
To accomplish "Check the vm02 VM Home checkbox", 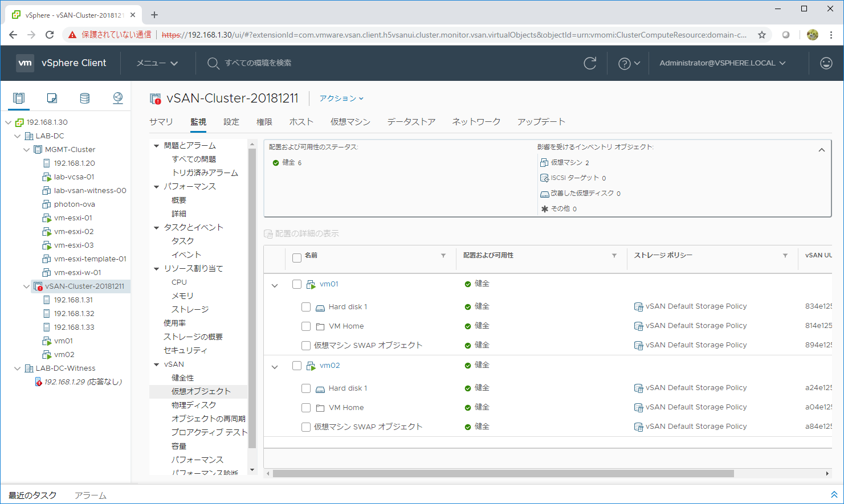I will tap(306, 408).
